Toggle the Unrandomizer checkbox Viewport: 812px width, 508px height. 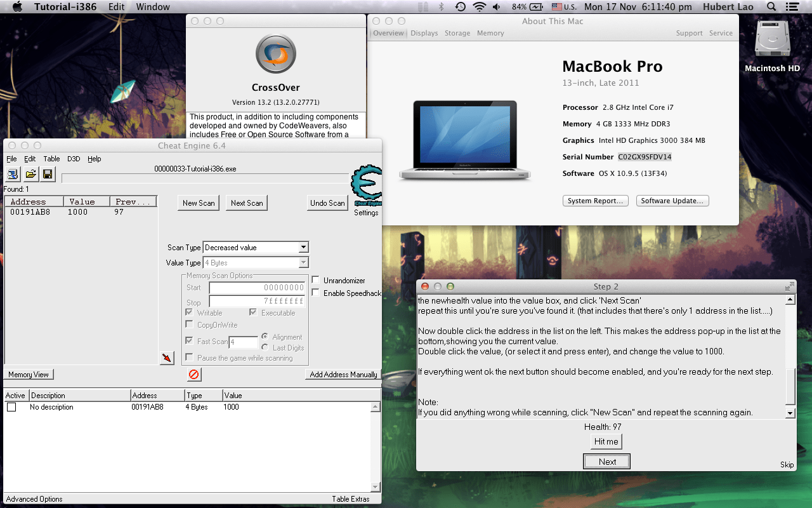(316, 280)
